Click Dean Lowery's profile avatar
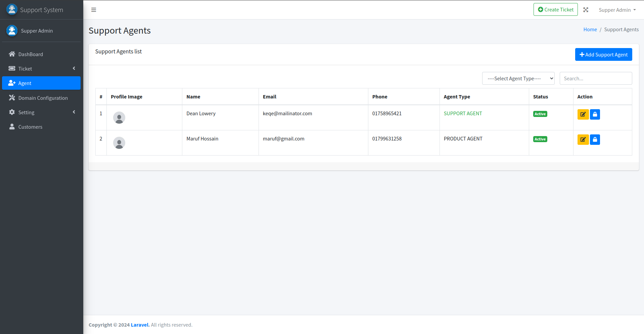 click(x=119, y=118)
